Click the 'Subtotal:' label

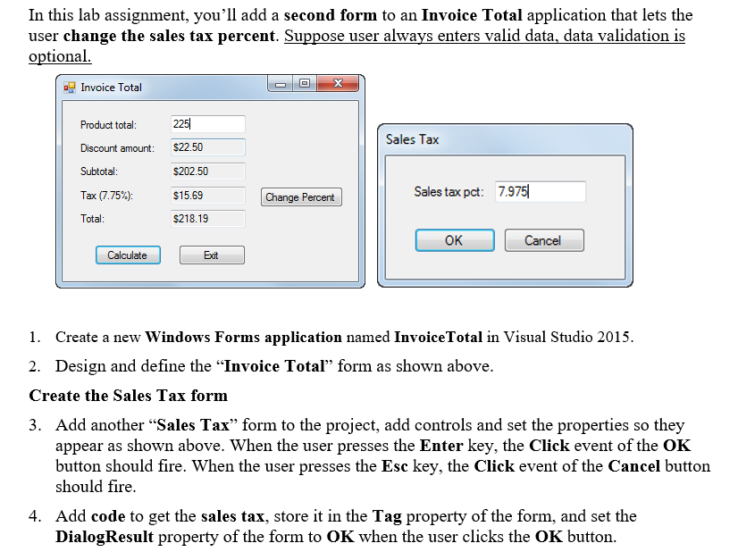click(x=99, y=171)
